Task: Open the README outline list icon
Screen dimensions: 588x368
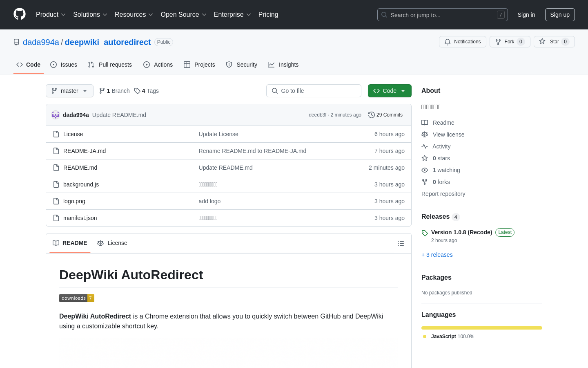Action: 401,243
